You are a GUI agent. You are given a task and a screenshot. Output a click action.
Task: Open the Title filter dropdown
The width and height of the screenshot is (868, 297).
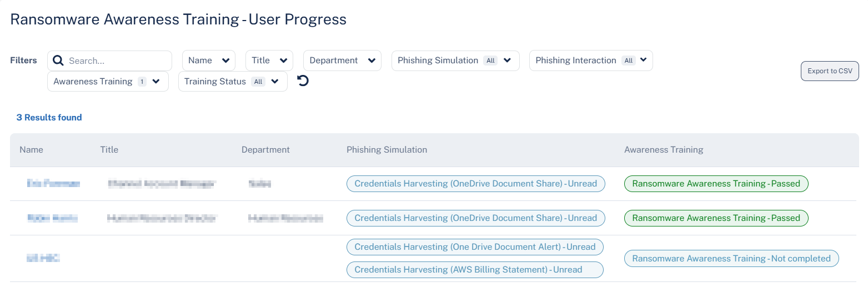pos(269,61)
